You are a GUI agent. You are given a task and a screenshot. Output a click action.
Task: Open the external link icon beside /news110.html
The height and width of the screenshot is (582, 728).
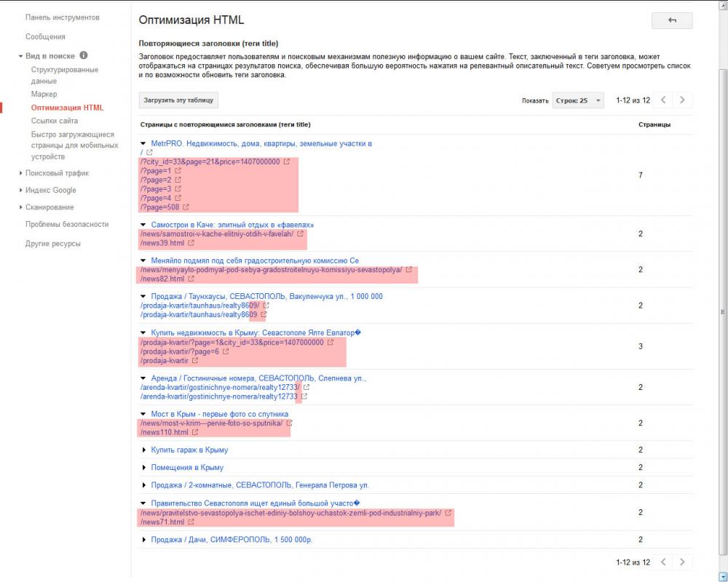click(195, 432)
